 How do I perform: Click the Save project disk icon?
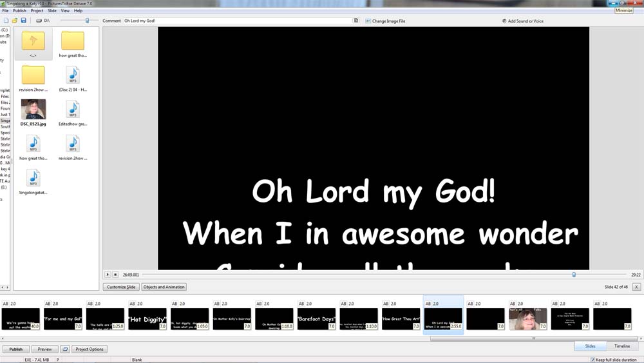click(23, 21)
